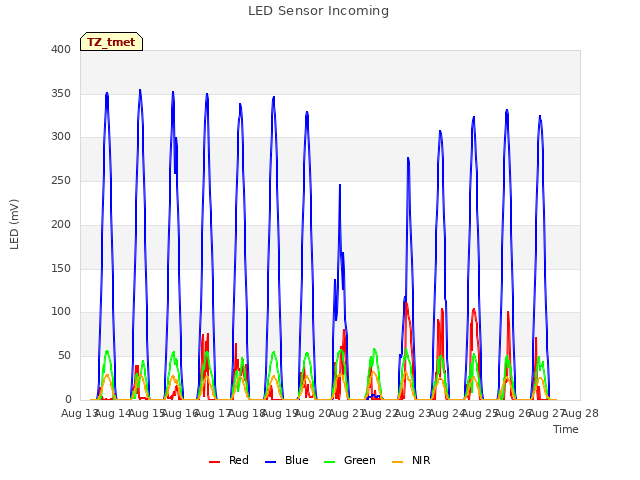Click the Aug 24 x-axis tick label
Image resolution: width=640 pixels, height=480 pixels.
point(447,414)
